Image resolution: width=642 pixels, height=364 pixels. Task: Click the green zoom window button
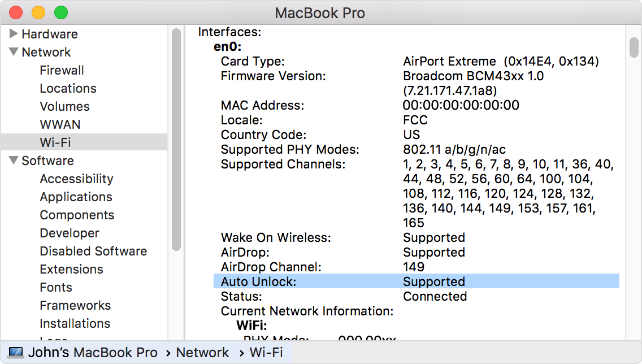(x=60, y=12)
